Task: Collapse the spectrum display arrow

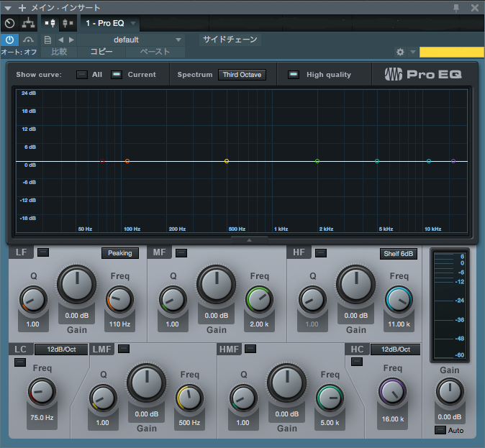Action: (249, 240)
